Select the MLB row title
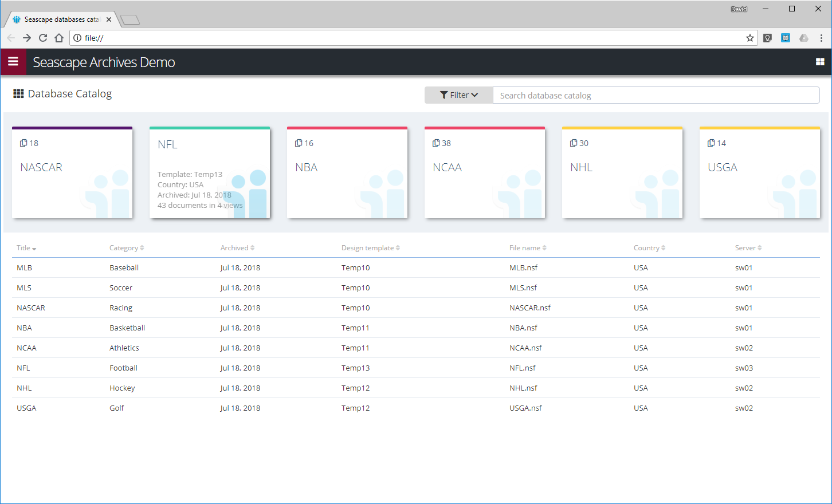832x504 pixels. pos(24,267)
